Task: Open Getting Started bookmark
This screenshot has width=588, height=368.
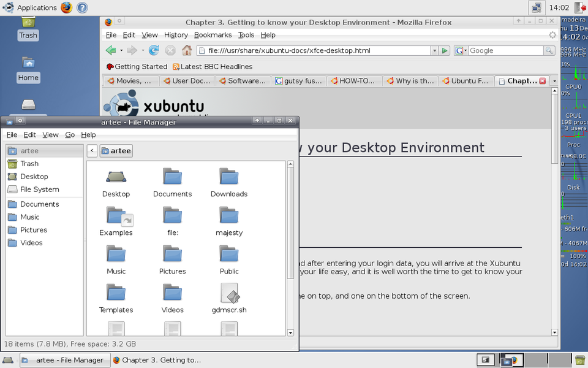Action: tap(137, 66)
